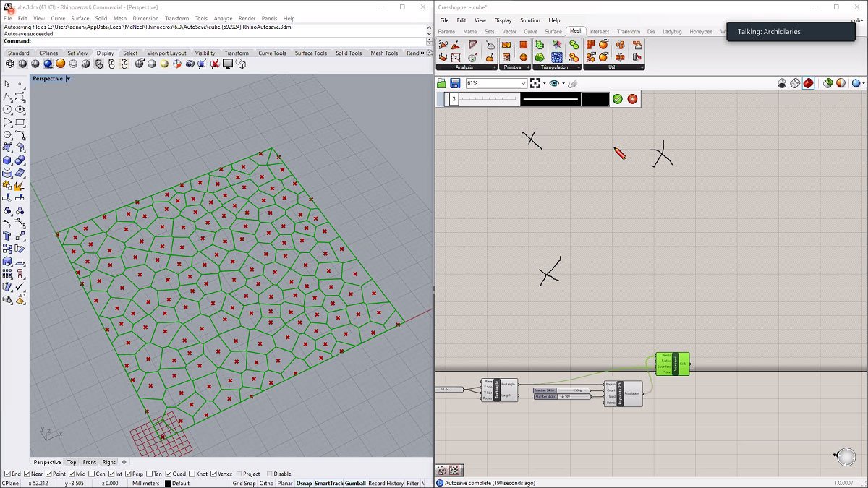Select the wireframe preview icon in canvas toolbar

pos(795,83)
